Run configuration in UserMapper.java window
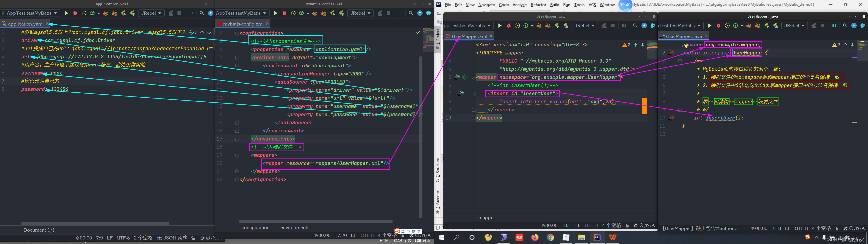This screenshot has width=868, height=244. point(710,26)
